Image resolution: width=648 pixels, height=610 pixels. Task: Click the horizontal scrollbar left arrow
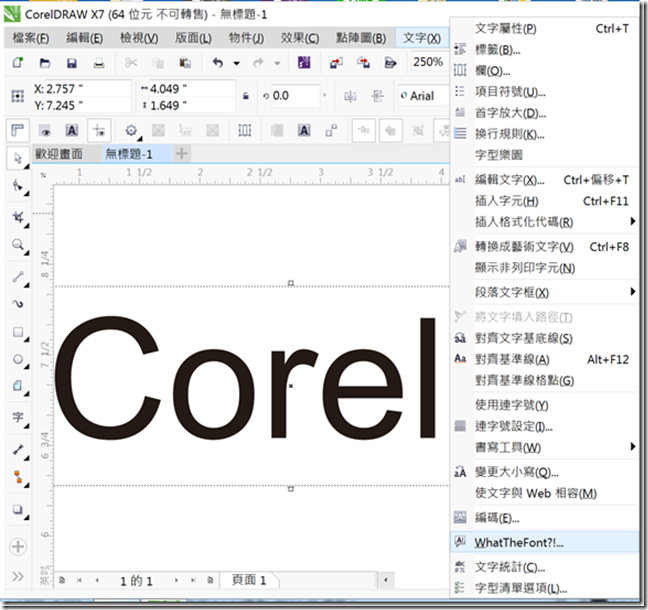pyautogui.click(x=386, y=580)
